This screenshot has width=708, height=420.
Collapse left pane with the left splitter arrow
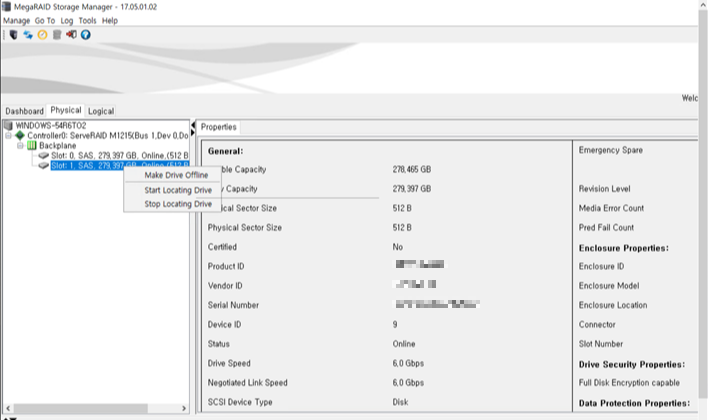point(193,125)
